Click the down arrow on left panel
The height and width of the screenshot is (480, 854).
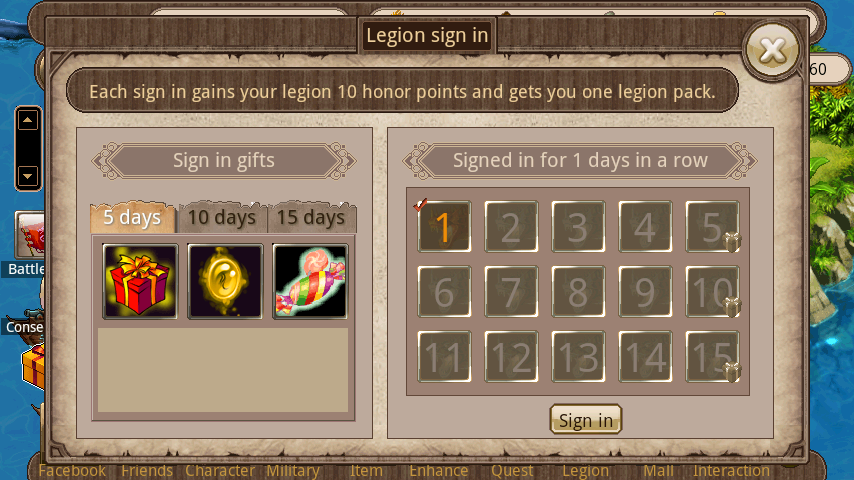28,176
